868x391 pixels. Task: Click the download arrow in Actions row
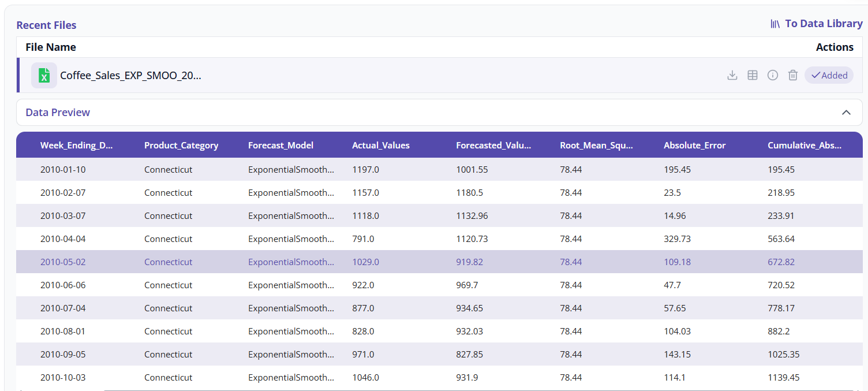pos(732,75)
